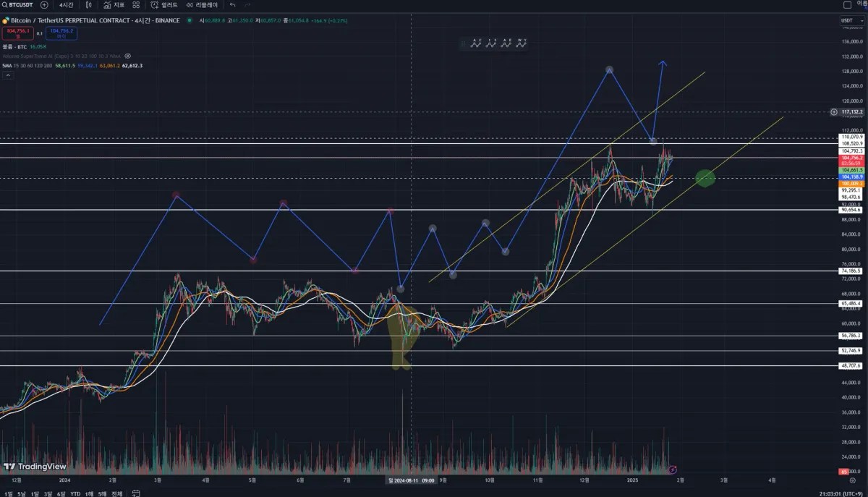Select the W-Y wave pattern drawing tool

click(521, 43)
